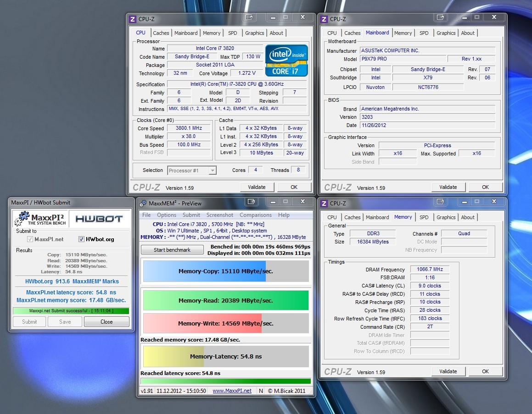Click the CPU-Z logo icon in Mainboard window title
This screenshot has width=532, height=414.
(324, 19)
